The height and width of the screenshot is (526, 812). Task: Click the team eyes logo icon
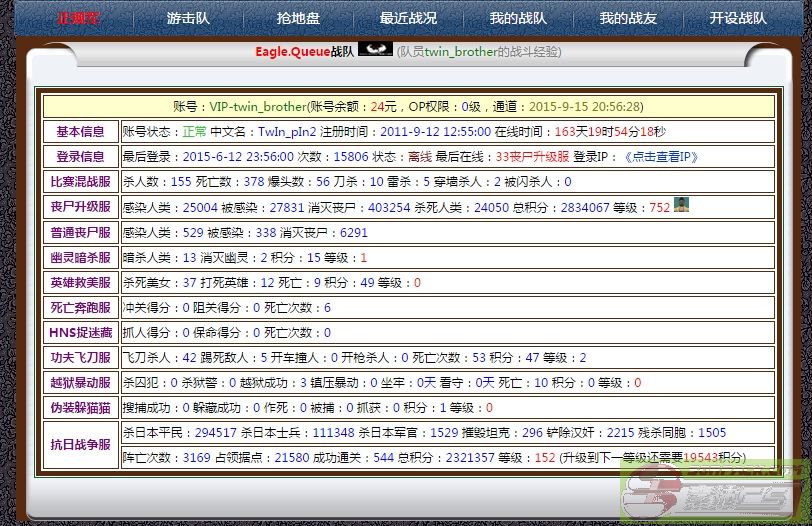[x=376, y=50]
